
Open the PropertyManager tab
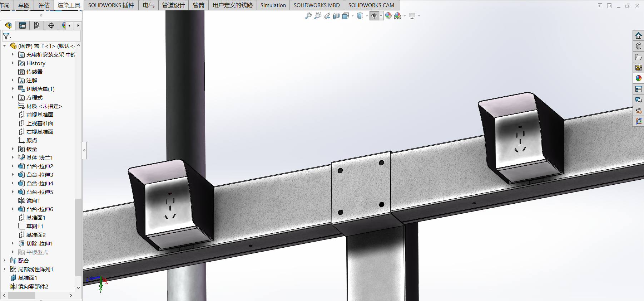(x=23, y=25)
